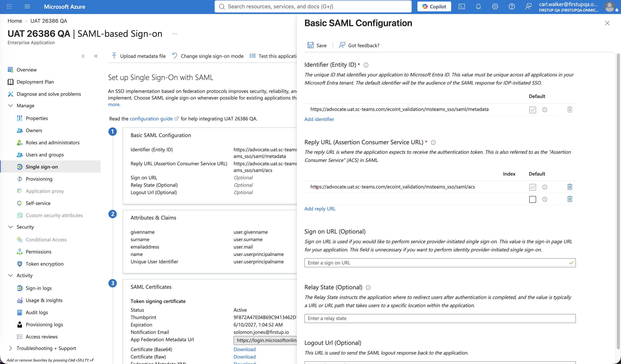The height and width of the screenshot is (364, 621).
Task: Click the account avatar picture
Action: [609, 7]
